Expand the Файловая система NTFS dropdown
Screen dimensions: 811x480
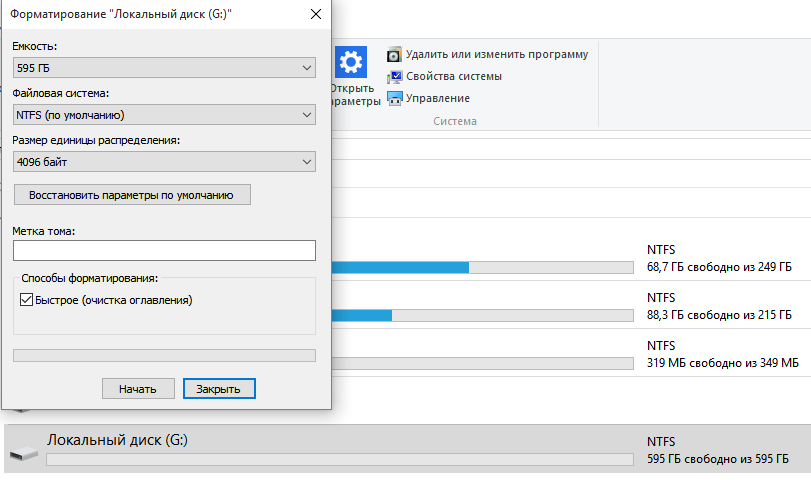click(164, 114)
